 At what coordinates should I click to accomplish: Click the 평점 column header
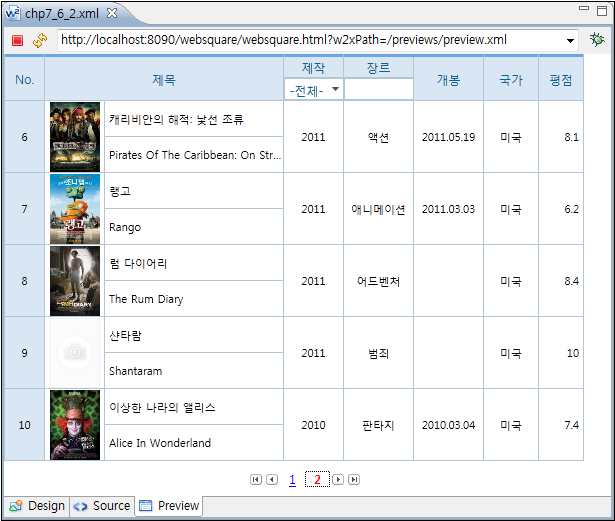click(560, 80)
